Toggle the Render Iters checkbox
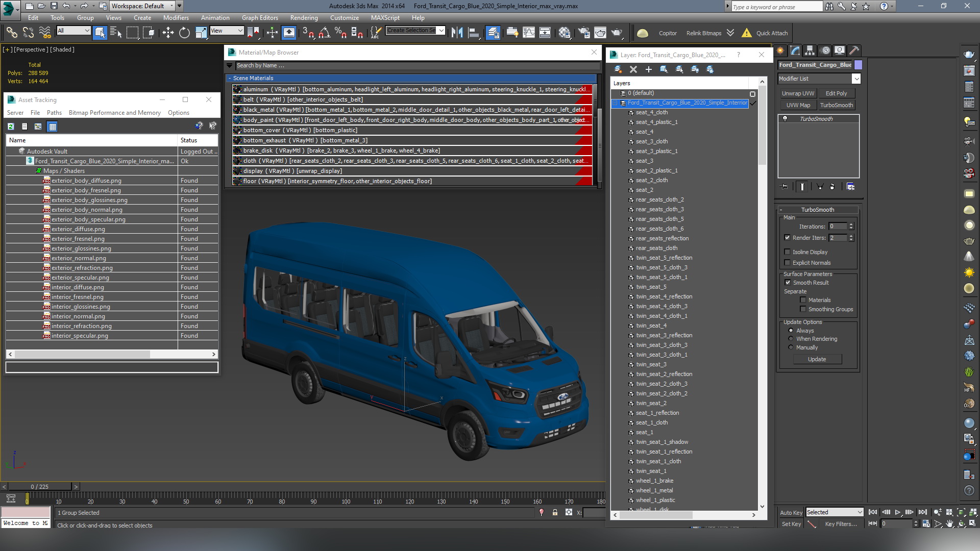The image size is (980, 551). pyautogui.click(x=787, y=238)
